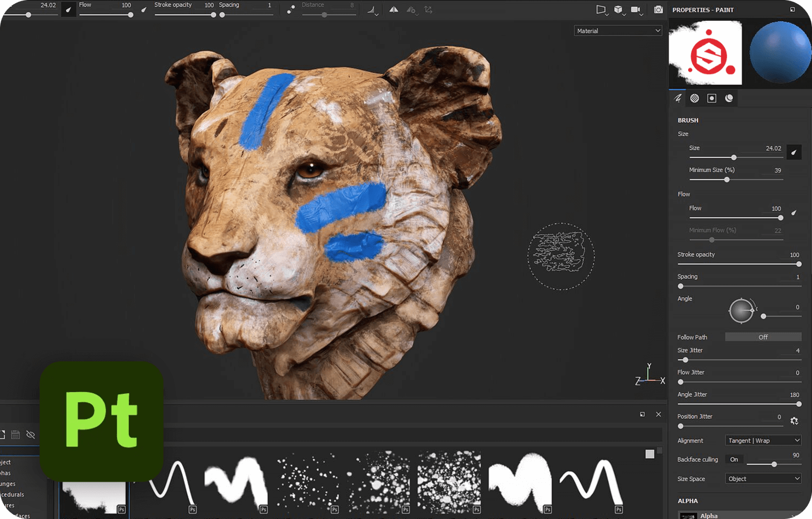Toggle pen pressure for Size in Properties
This screenshot has width=812, height=519.
coord(794,152)
